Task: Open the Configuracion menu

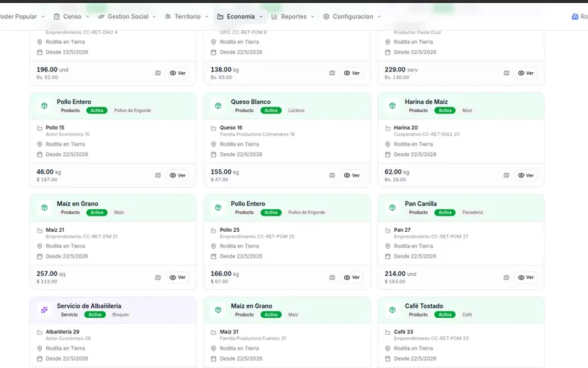Action: pos(352,16)
